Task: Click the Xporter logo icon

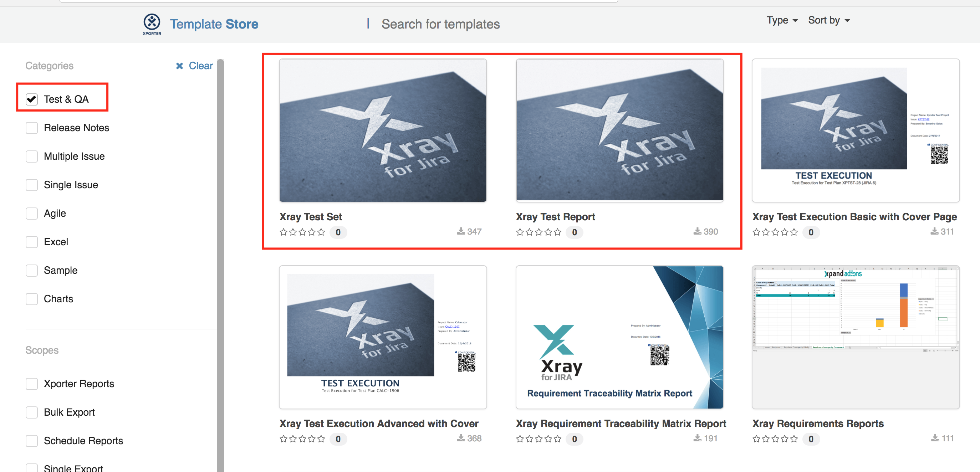Action: [152, 24]
